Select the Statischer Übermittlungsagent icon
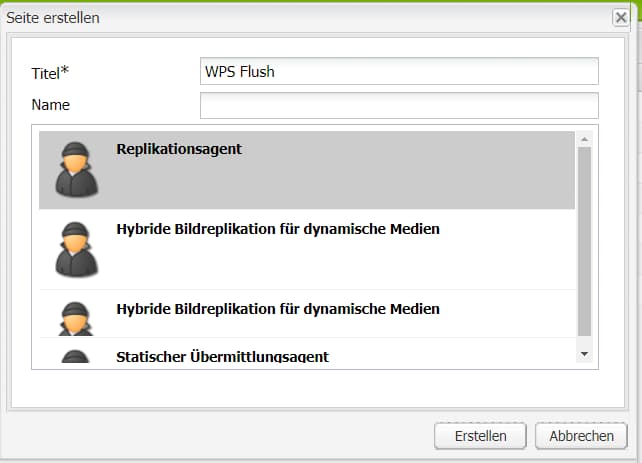Image resolution: width=642 pixels, height=463 pixels. (77, 356)
